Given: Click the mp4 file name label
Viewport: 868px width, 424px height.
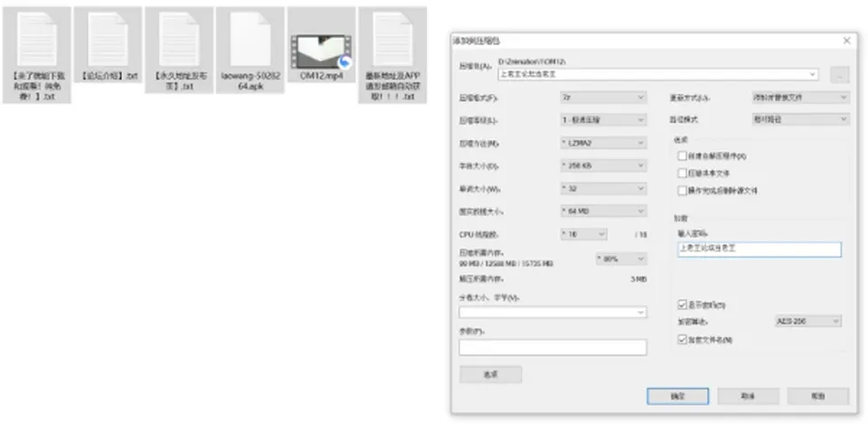Looking at the screenshot, I should [x=322, y=76].
